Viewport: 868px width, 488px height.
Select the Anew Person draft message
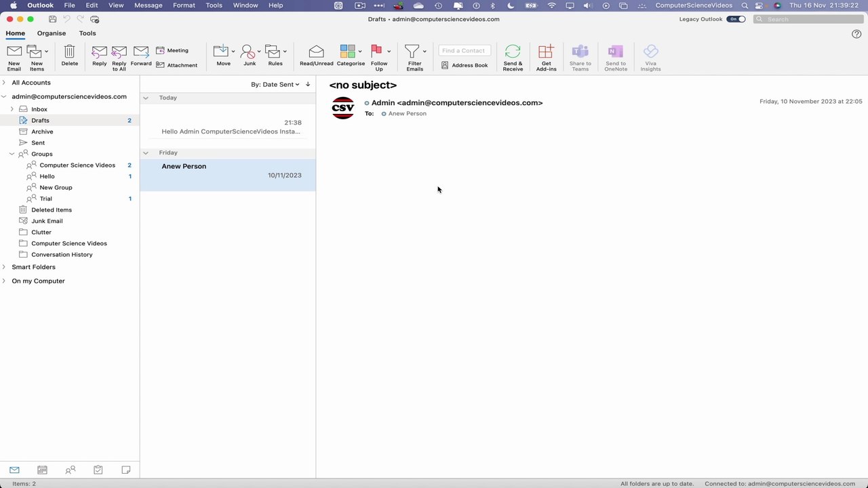(228, 175)
